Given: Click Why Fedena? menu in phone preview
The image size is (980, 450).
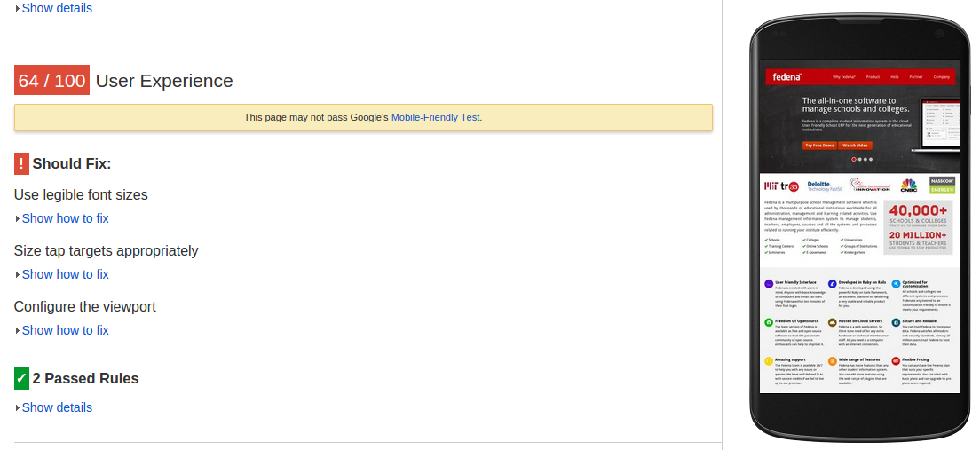Looking at the screenshot, I should click(844, 77).
